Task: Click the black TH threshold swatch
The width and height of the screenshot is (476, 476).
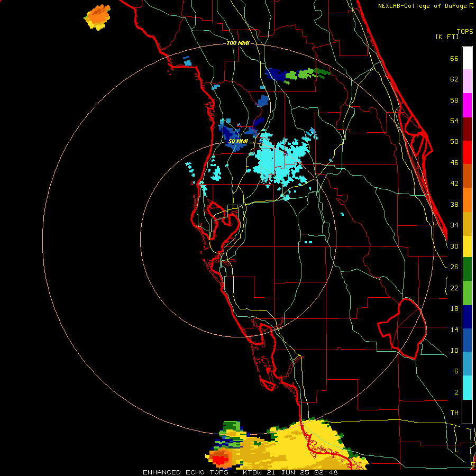Action: [467, 411]
